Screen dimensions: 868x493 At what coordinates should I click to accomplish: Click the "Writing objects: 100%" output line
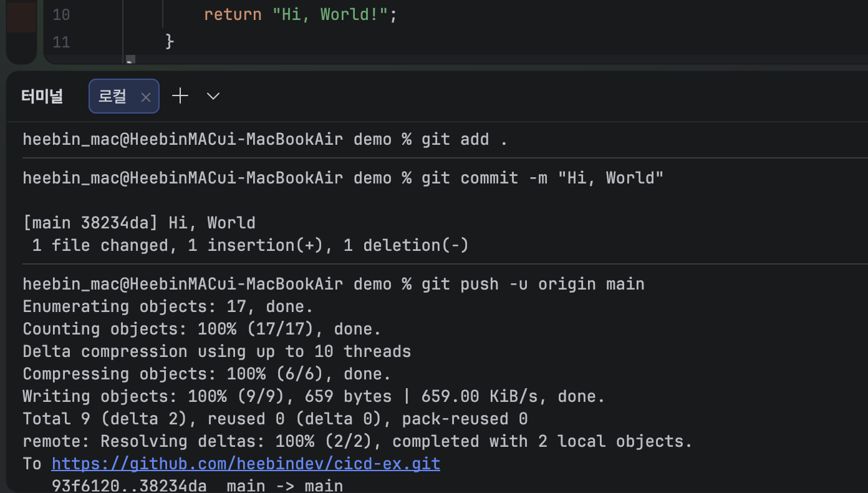(314, 396)
